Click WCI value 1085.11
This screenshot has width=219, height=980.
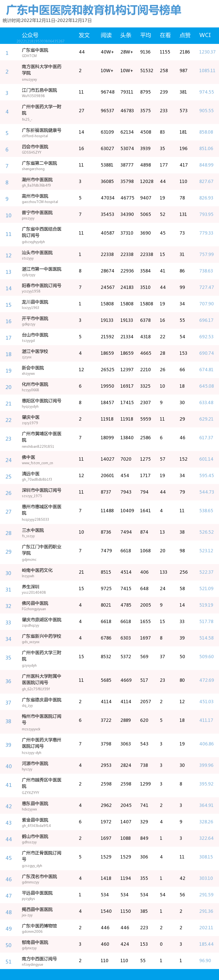(207, 71)
